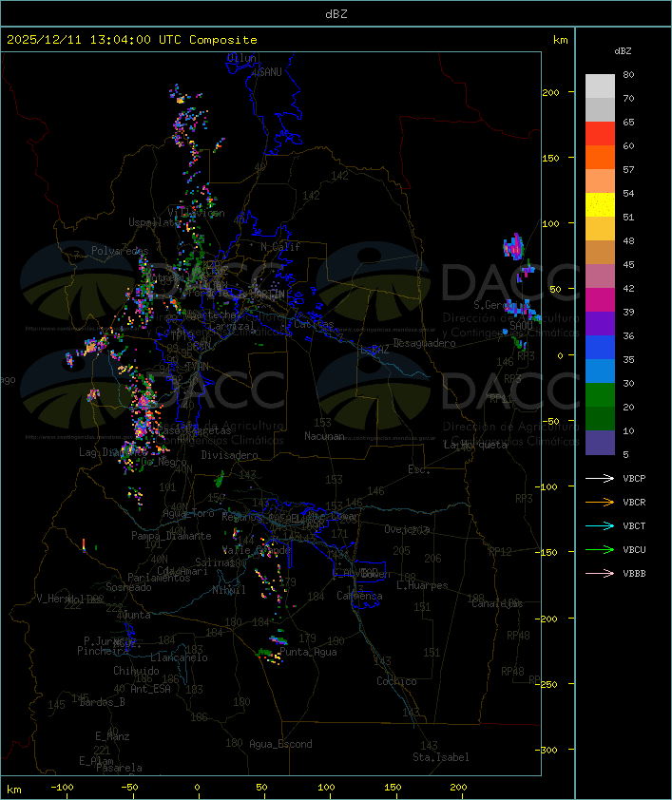Click the Punta_Agua place label

[x=308, y=652]
